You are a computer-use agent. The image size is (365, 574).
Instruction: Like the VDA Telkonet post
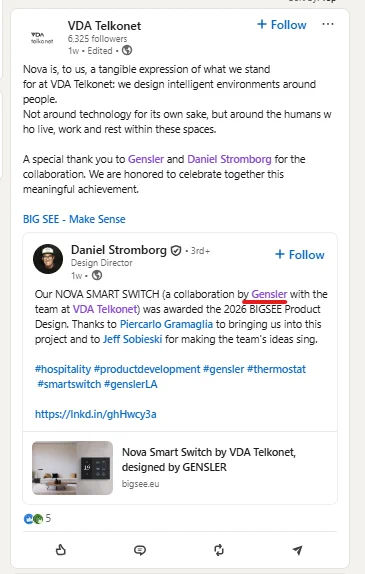tap(61, 549)
